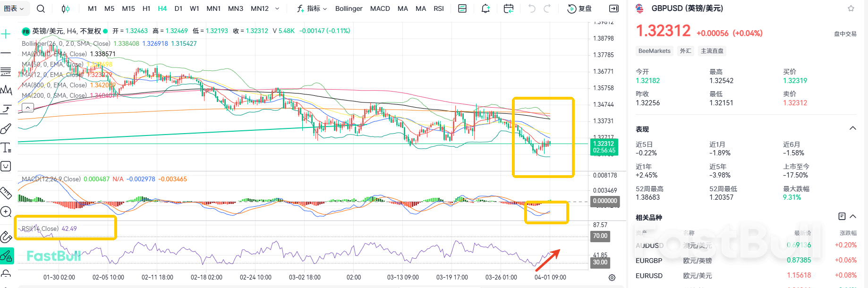Add GBPUSD to favorites with star
This screenshot has height=288, width=868.
[x=851, y=8]
